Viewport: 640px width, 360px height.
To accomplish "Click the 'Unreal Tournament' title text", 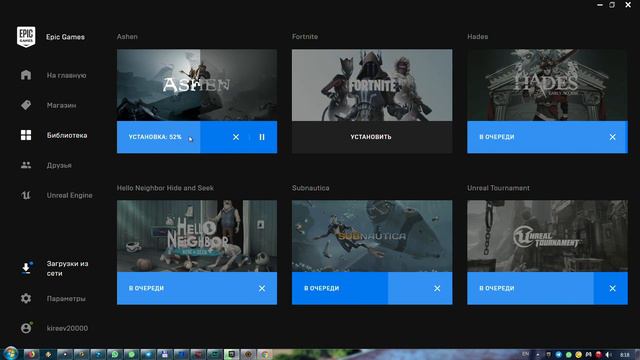I will tap(498, 188).
